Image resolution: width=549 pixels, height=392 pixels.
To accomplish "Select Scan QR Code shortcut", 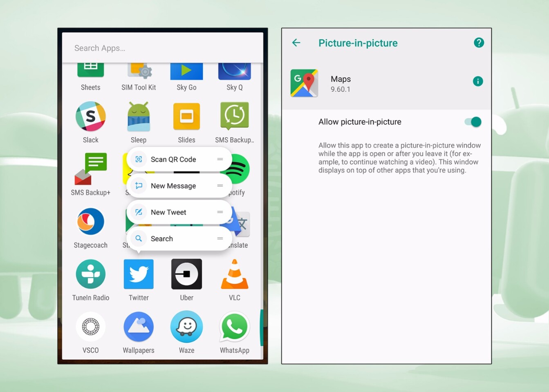I will tap(179, 159).
